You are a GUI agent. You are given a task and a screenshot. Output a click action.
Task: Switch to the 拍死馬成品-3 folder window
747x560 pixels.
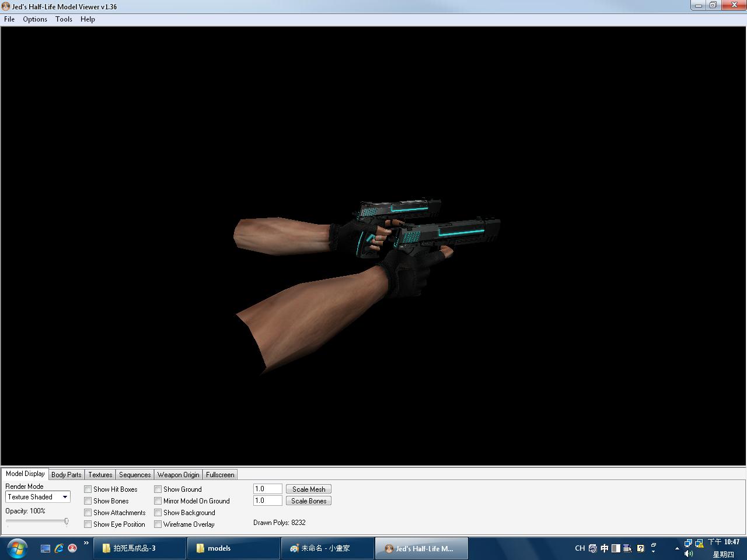click(139, 548)
